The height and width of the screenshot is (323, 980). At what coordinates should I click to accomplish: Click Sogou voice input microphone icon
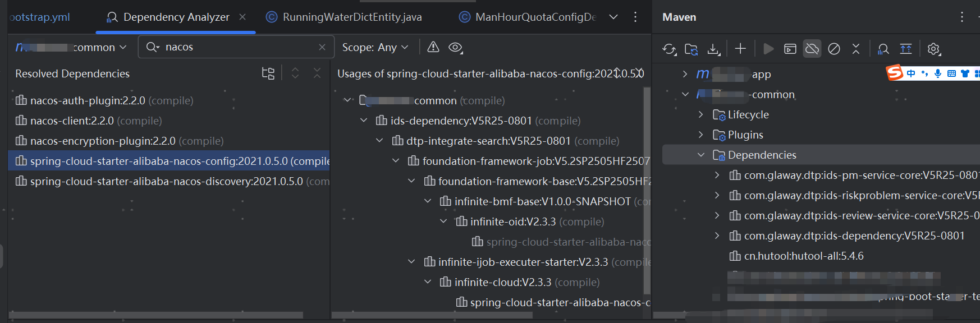point(938,73)
